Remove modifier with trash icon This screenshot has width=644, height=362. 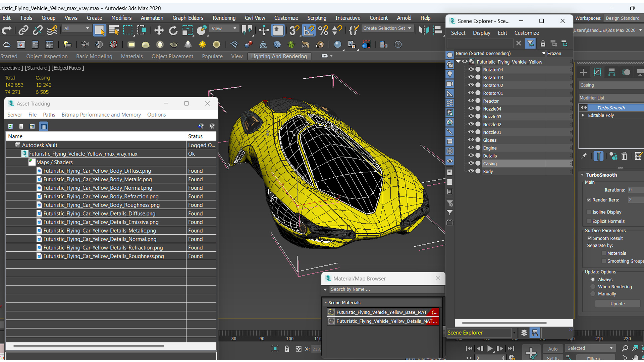pos(624,156)
